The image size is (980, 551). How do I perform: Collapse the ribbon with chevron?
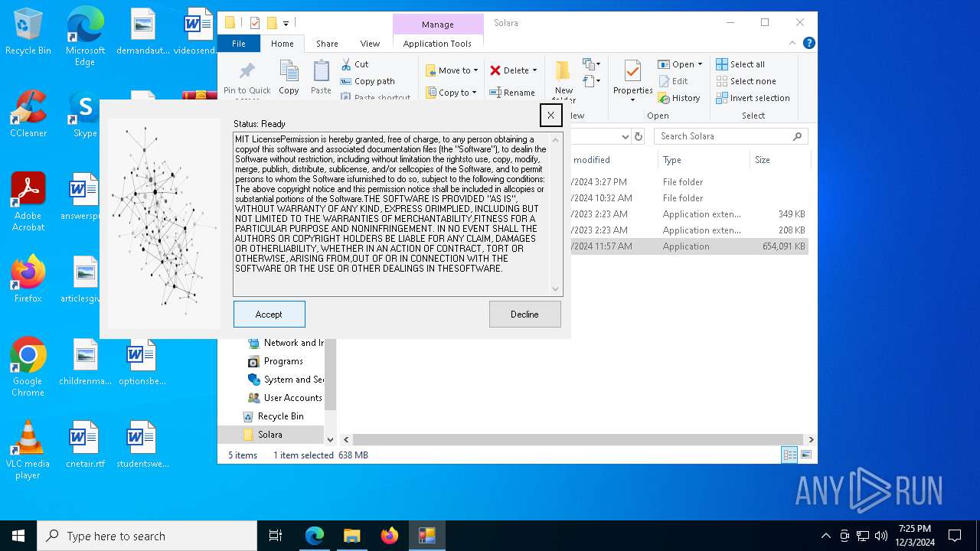pyautogui.click(x=793, y=44)
